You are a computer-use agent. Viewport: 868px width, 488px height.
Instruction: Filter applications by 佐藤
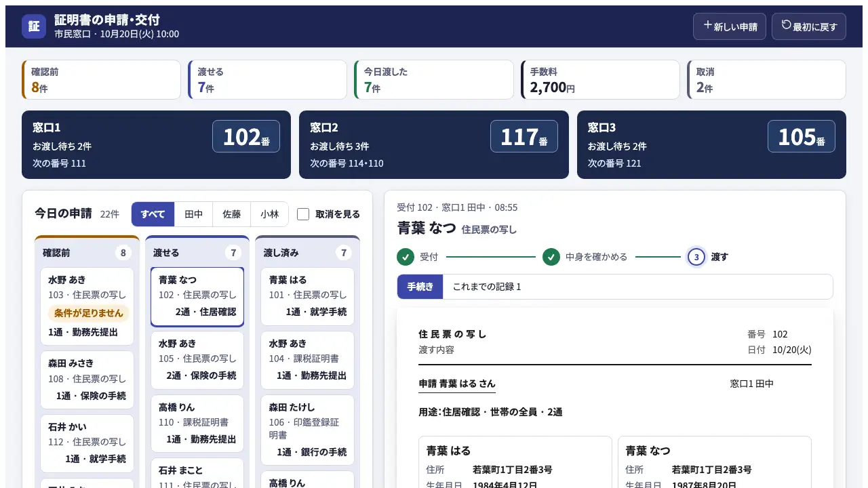click(x=231, y=214)
